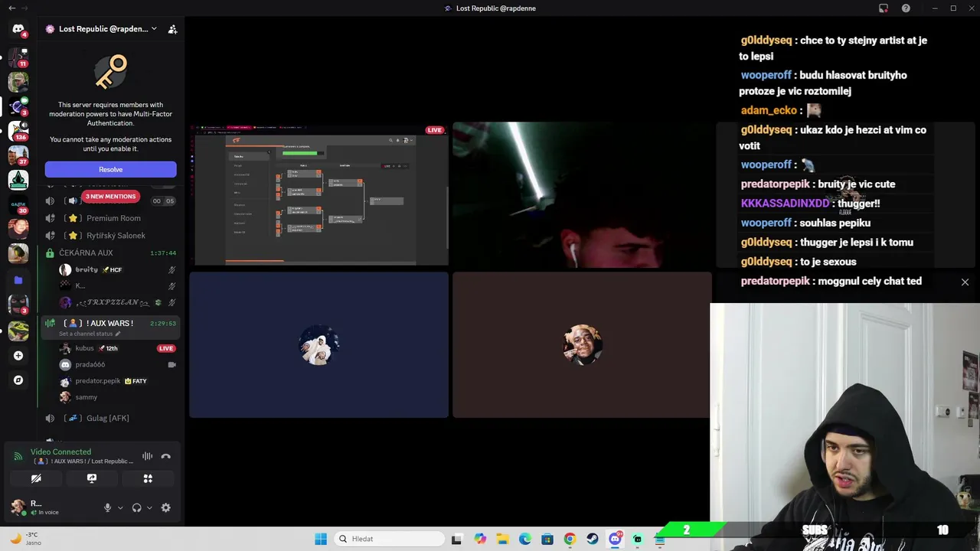Screen dimensions: 980x551
Task: Open Microsoft Store from taskbar
Action: click(x=547, y=539)
